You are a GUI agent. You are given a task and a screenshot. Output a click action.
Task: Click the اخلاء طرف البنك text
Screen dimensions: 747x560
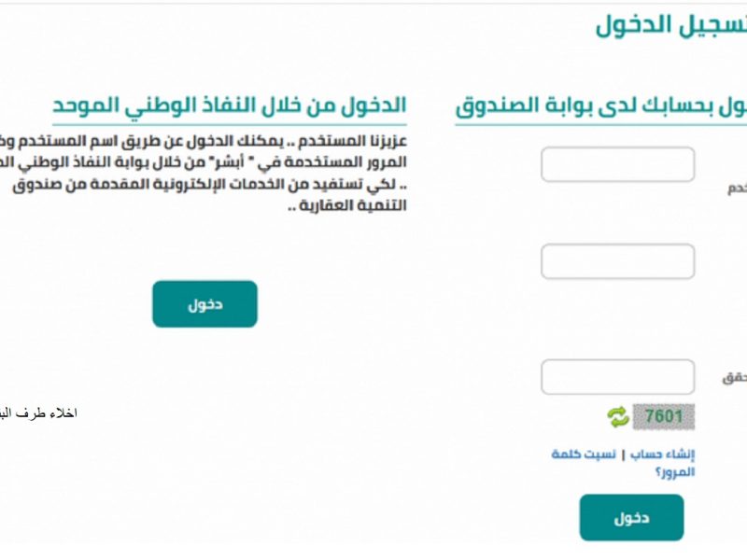tap(38, 413)
